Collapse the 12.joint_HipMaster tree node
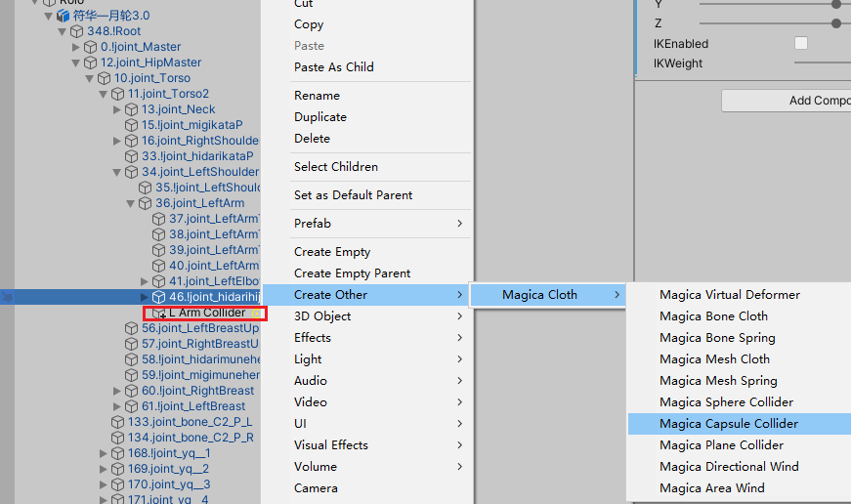Image resolution: width=851 pixels, height=504 pixels. [76, 63]
